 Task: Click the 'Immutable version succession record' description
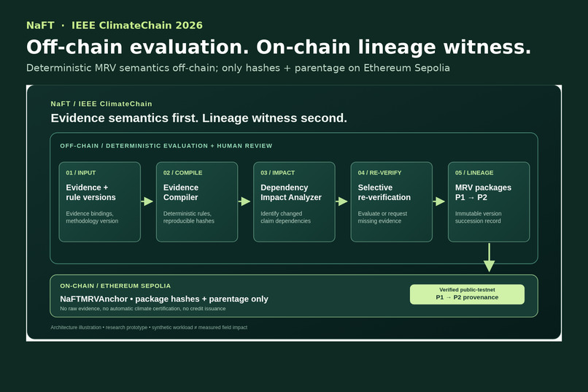[x=478, y=218]
